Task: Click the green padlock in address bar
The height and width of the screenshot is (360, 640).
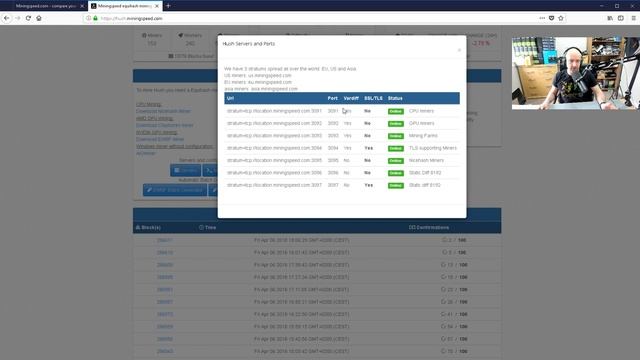Action: point(95,18)
